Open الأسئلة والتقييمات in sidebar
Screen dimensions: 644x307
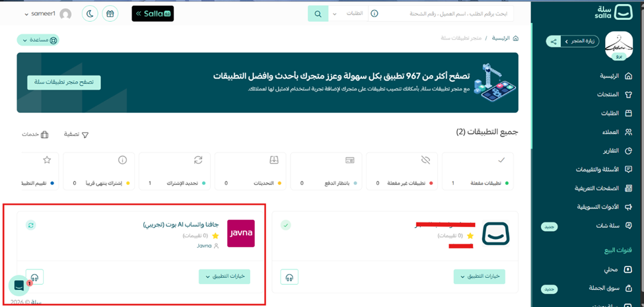click(604, 170)
